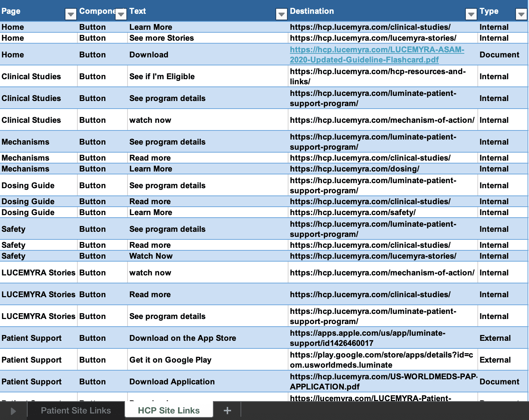Screen dimensions: 529x420
Task: Select the hcp-resources-and-links destination cell
Action: (x=383, y=76)
